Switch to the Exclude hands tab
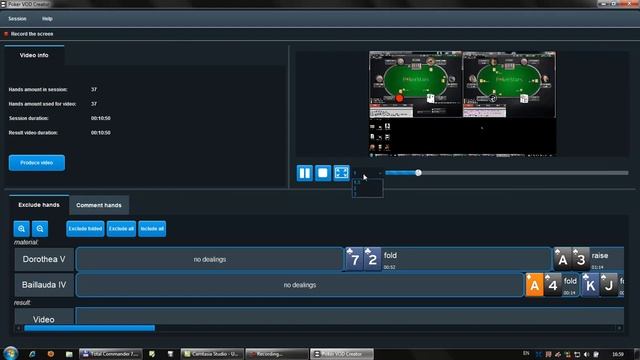Screen dimensions: 640x360 39,204
